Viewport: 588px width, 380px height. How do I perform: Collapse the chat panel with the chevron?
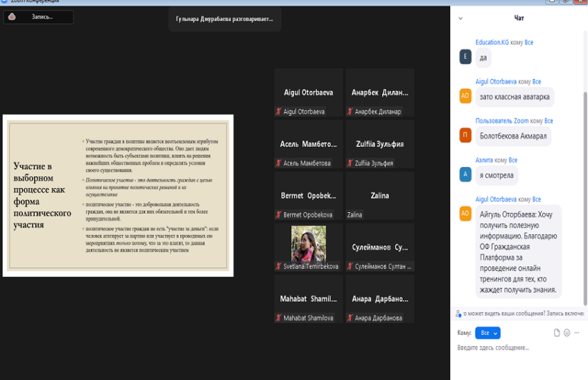click(x=460, y=18)
